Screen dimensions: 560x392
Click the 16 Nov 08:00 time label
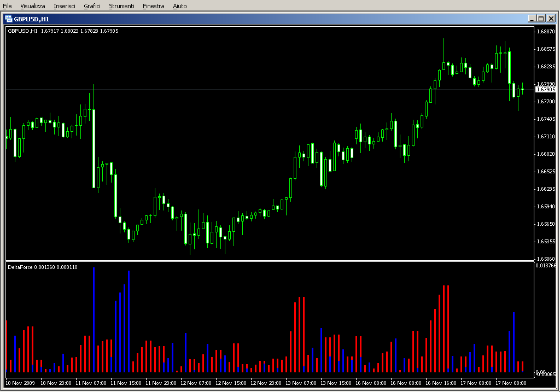point(406,383)
